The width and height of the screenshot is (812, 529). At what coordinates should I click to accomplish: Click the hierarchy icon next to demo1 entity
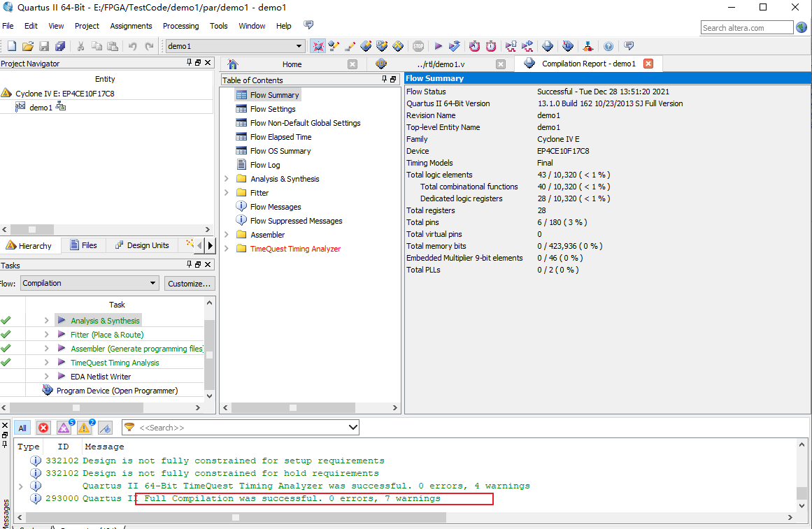[61, 107]
